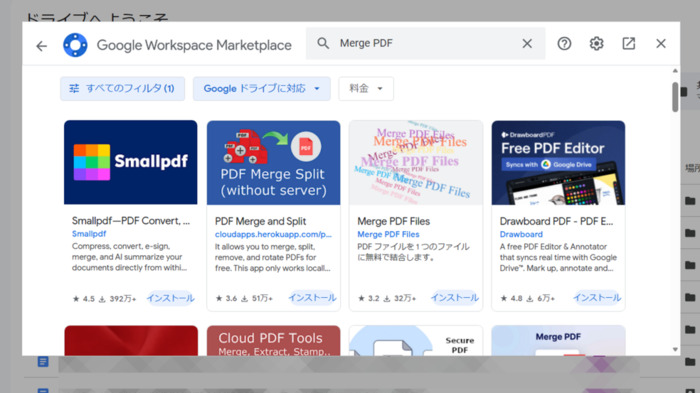Click the scrollbar up arrow

pyautogui.click(x=675, y=71)
